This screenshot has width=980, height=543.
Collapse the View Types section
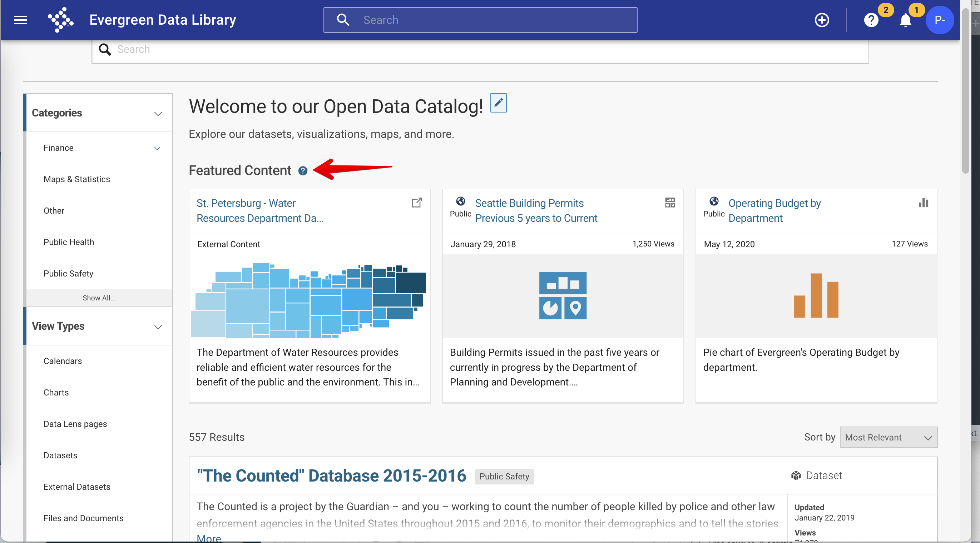[x=158, y=327]
